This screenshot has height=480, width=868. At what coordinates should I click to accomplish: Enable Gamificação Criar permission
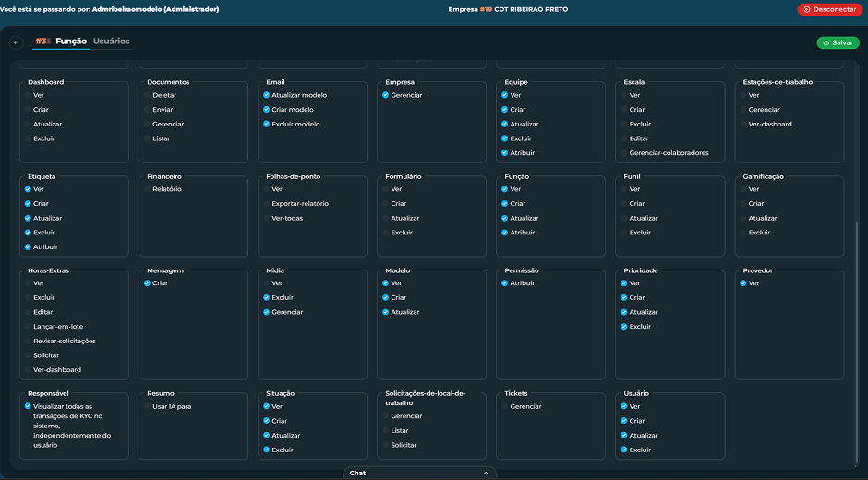tap(743, 204)
